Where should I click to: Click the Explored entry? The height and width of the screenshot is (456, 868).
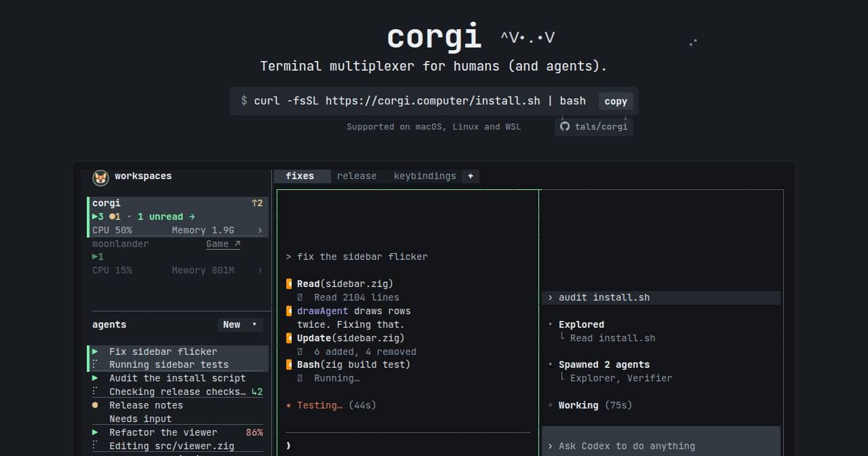[x=581, y=324]
